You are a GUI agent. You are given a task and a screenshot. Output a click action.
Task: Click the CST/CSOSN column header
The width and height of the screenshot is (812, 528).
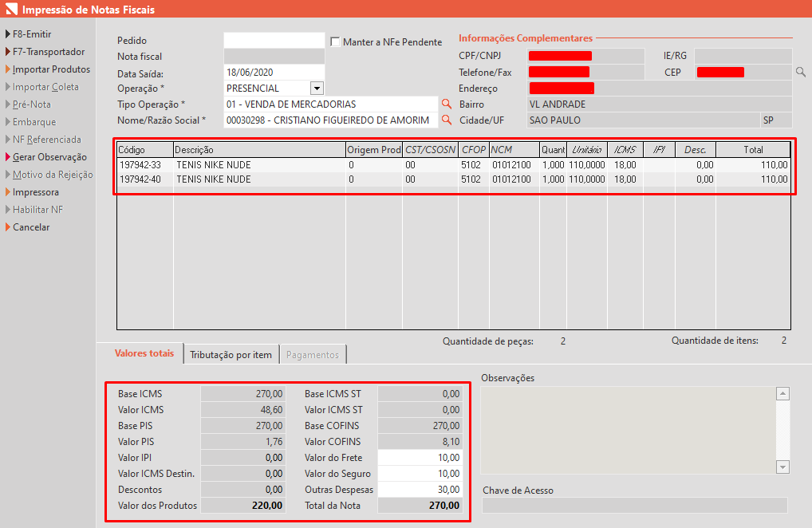pos(431,150)
